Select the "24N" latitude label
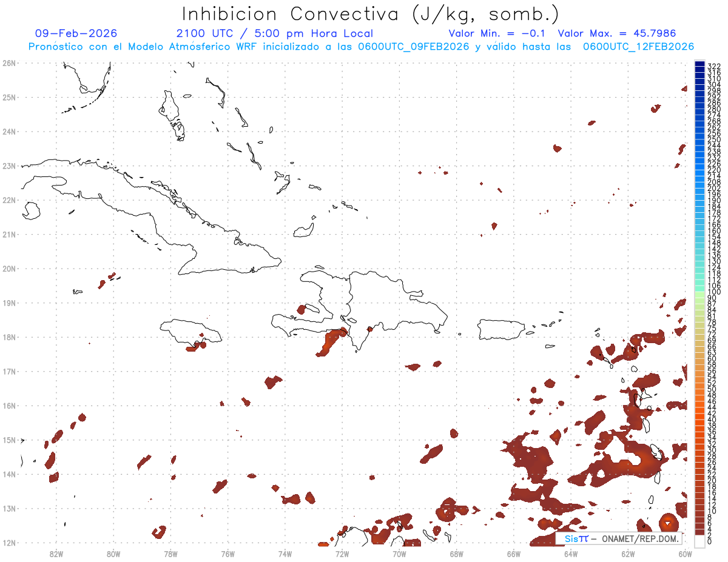The height and width of the screenshot is (562, 728). (8, 132)
